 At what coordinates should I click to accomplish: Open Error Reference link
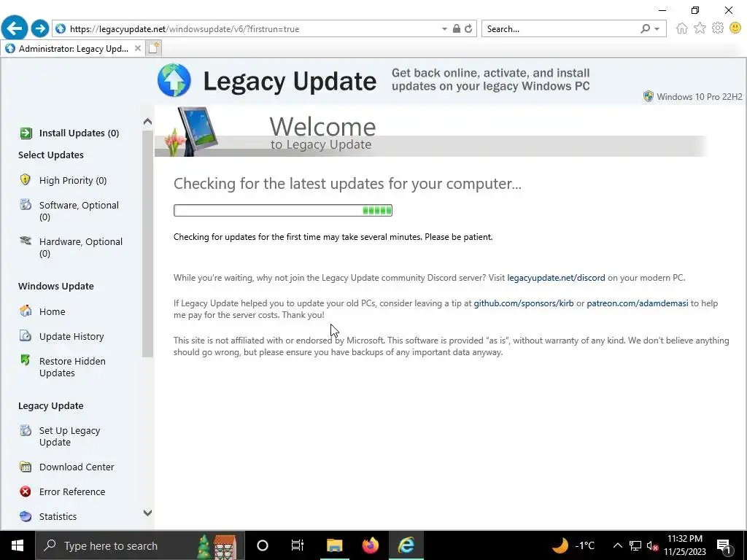pyautogui.click(x=72, y=492)
